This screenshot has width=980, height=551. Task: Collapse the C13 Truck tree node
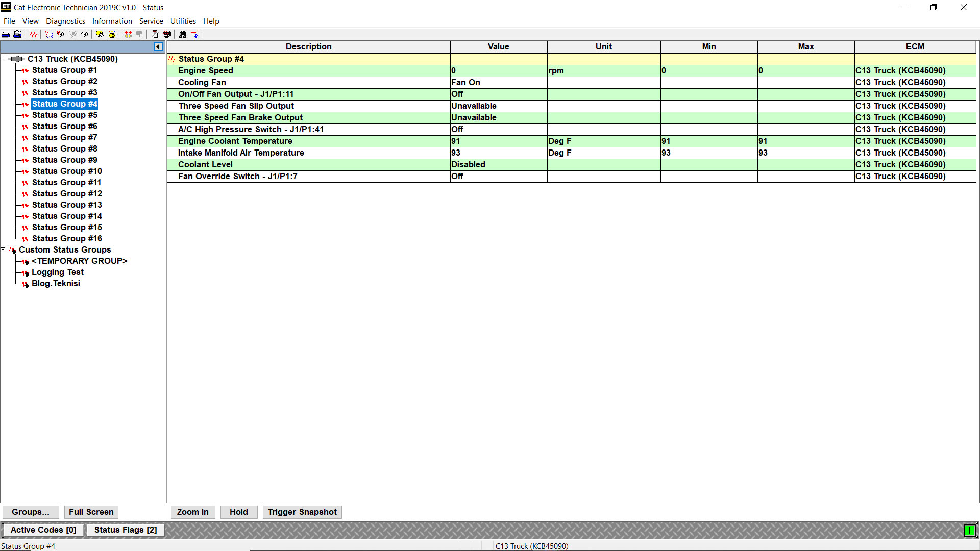point(3,59)
